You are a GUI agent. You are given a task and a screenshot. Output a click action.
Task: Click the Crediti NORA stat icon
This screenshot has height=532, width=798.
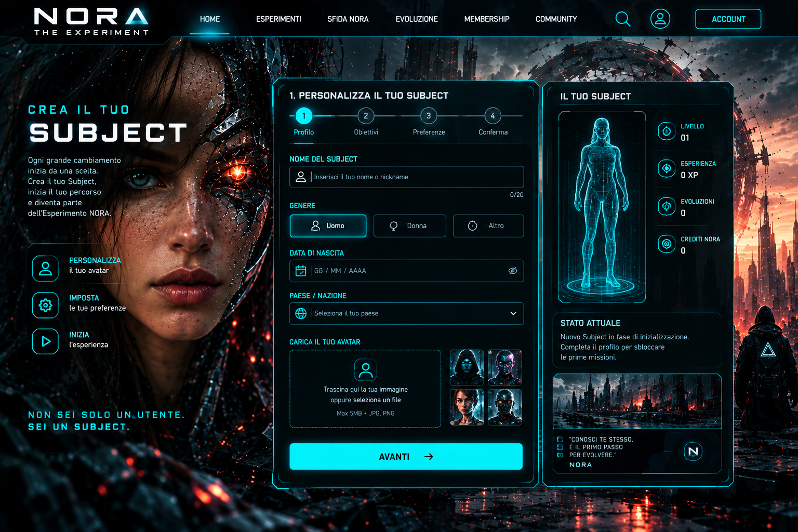pos(667,244)
